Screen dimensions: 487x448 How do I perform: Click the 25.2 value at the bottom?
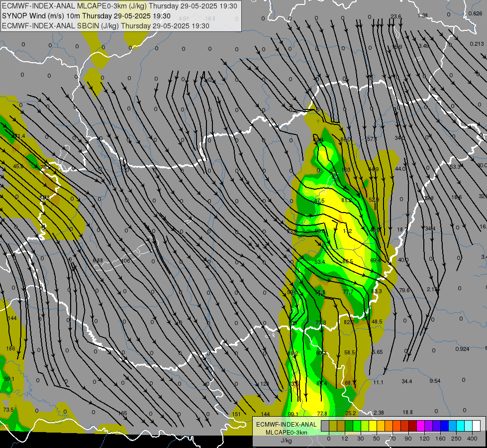coord(351,413)
